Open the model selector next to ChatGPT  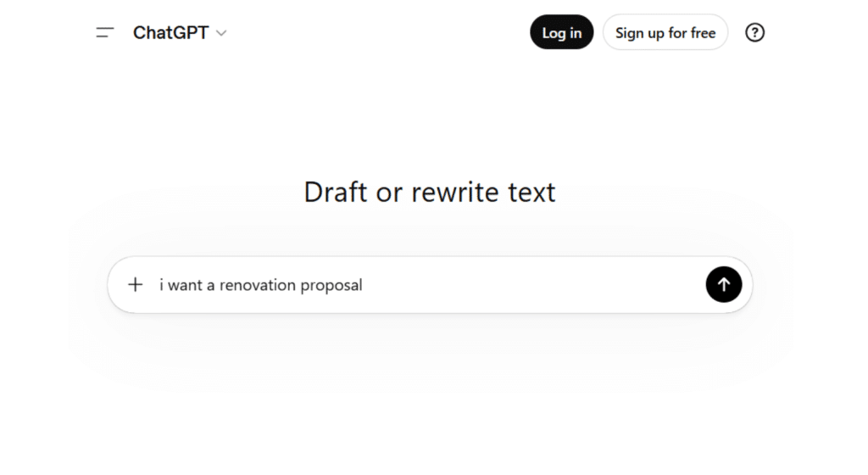(x=221, y=33)
